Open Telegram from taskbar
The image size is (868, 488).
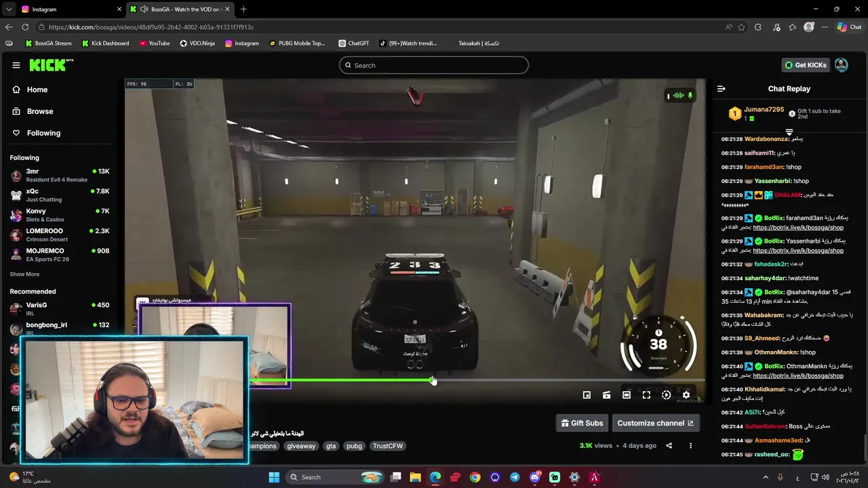[x=515, y=477]
